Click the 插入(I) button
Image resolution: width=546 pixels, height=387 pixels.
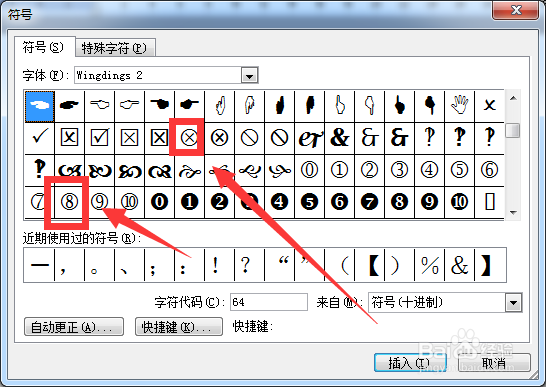pos(410,363)
